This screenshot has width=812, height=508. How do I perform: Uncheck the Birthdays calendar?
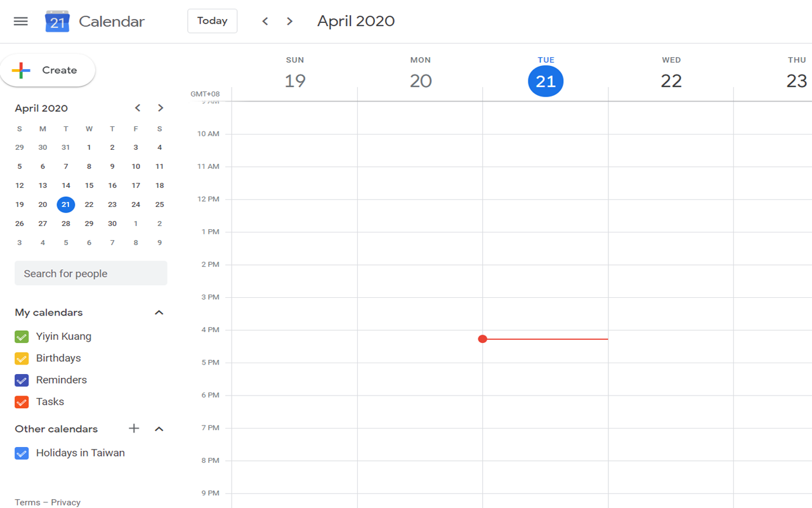[x=21, y=358]
